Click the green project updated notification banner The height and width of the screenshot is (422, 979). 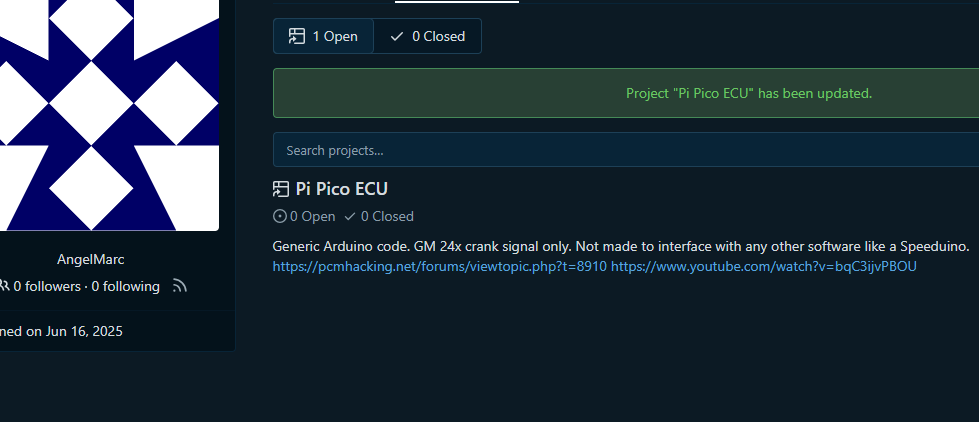(626, 93)
